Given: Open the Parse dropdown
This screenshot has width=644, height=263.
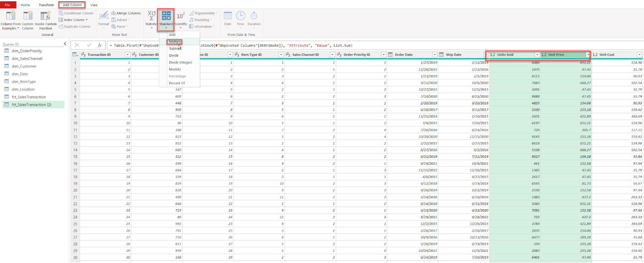Looking at the screenshot, I should pyautogui.click(x=120, y=27).
